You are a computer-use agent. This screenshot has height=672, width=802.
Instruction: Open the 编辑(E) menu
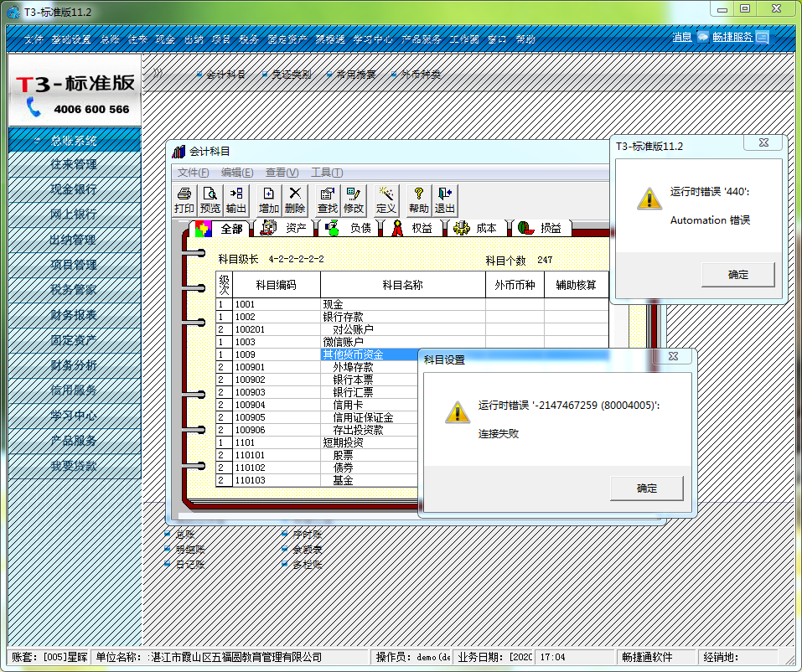pos(237,173)
